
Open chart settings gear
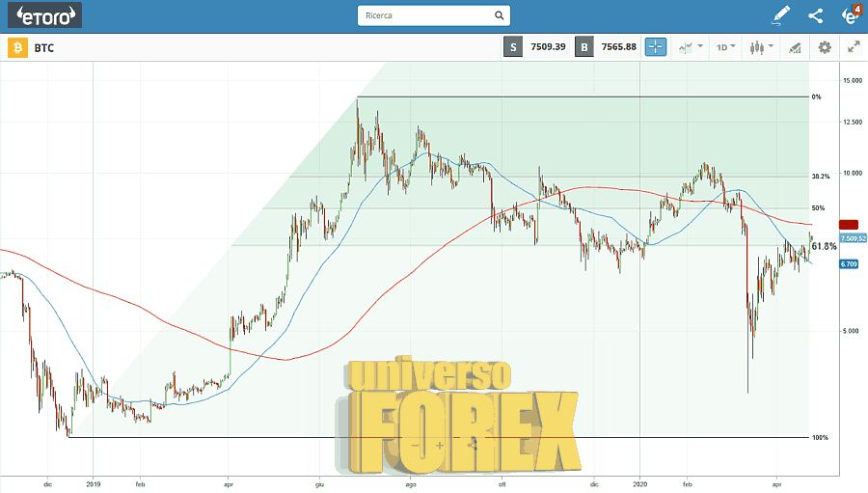tap(825, 47)
